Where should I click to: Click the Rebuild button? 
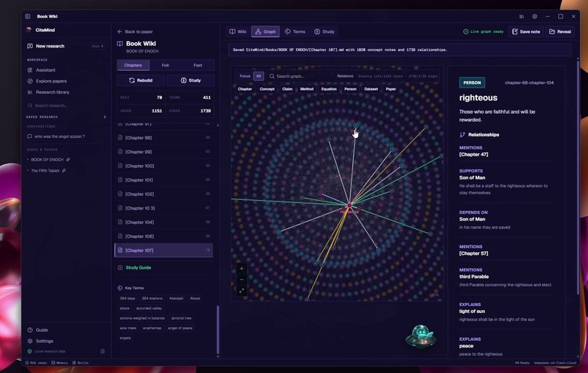click(141, 80)
